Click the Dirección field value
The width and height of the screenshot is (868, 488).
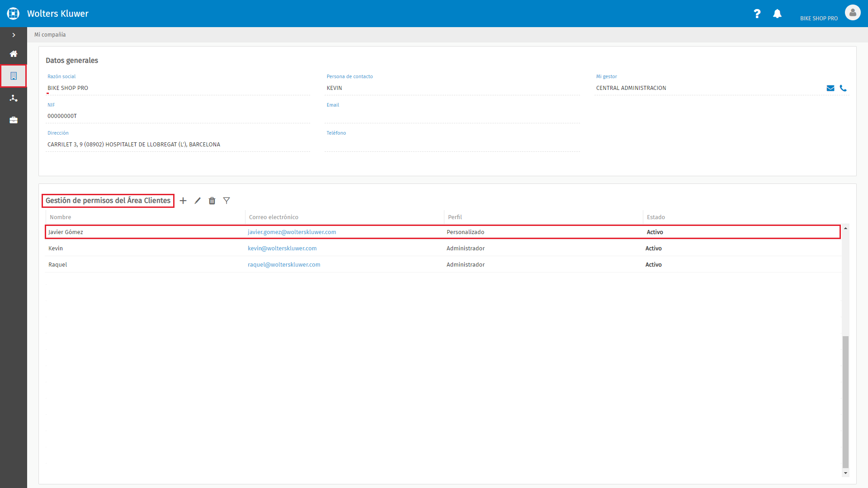[x=178, y=145]
